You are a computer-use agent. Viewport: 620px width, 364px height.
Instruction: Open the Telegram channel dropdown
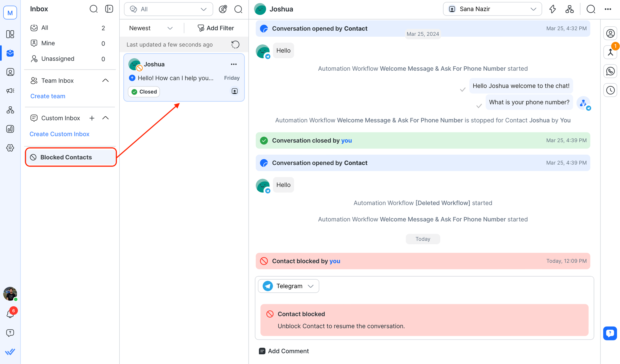point(288,286)
